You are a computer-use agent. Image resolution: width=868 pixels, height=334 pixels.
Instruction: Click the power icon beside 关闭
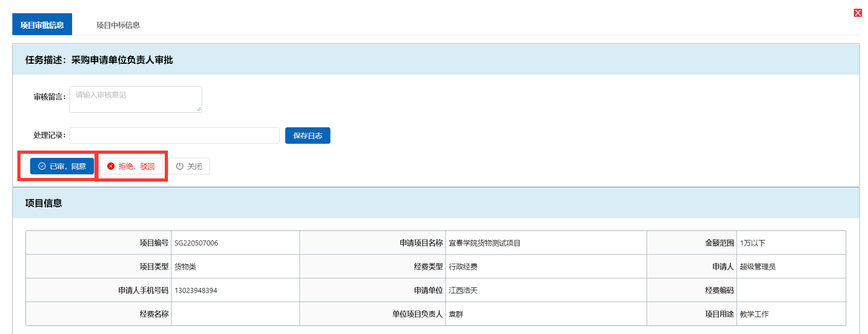click(180, 166)
